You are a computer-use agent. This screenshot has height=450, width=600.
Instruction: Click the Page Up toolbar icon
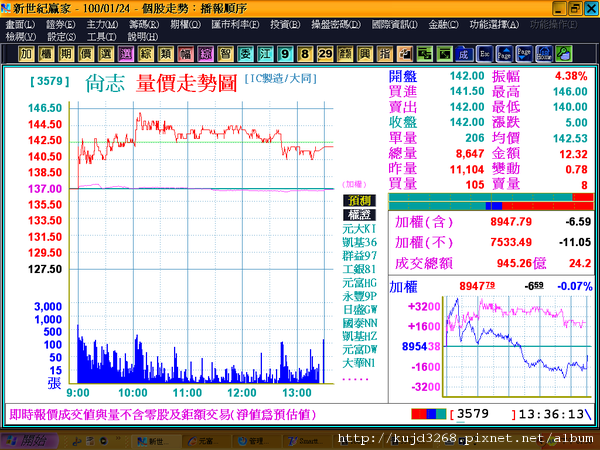pos(504,54)
